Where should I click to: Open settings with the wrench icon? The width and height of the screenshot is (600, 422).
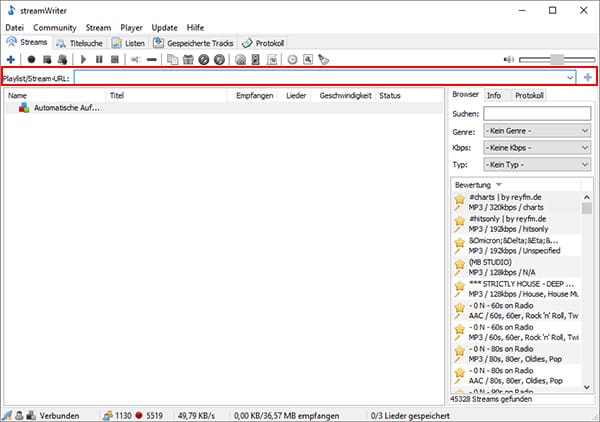tap(308, 60)
